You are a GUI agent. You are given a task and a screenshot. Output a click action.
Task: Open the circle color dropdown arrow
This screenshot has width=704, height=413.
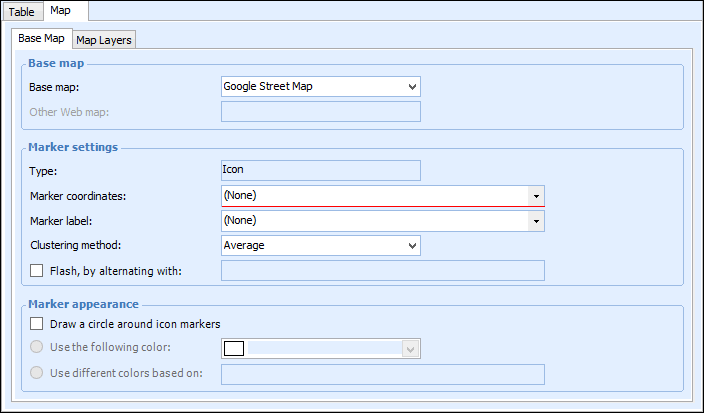409,349
